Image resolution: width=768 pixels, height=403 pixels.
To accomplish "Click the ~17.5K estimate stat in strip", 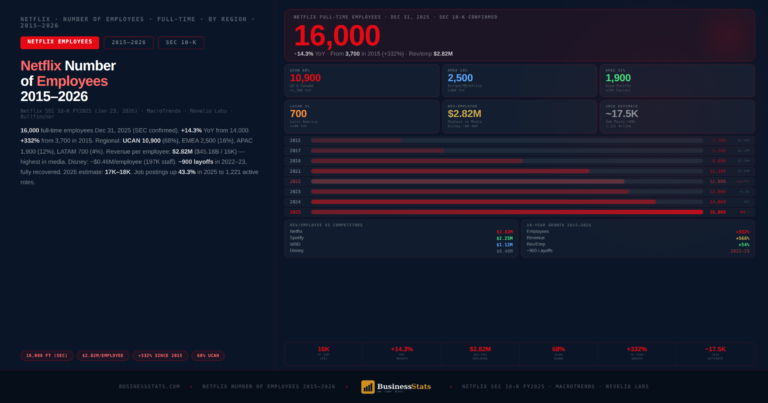I will coord(715,353).
